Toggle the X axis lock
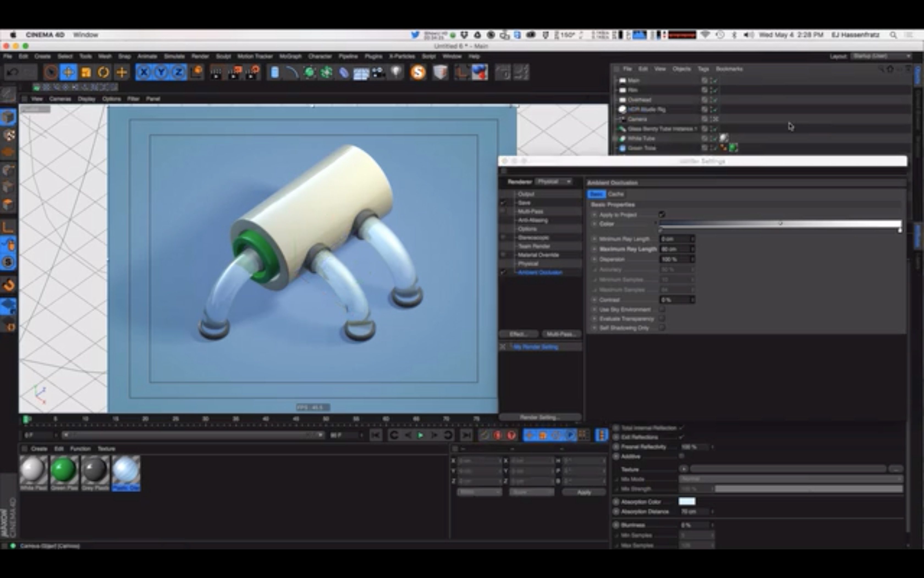The image size is (924, 578). click(144, 72)
